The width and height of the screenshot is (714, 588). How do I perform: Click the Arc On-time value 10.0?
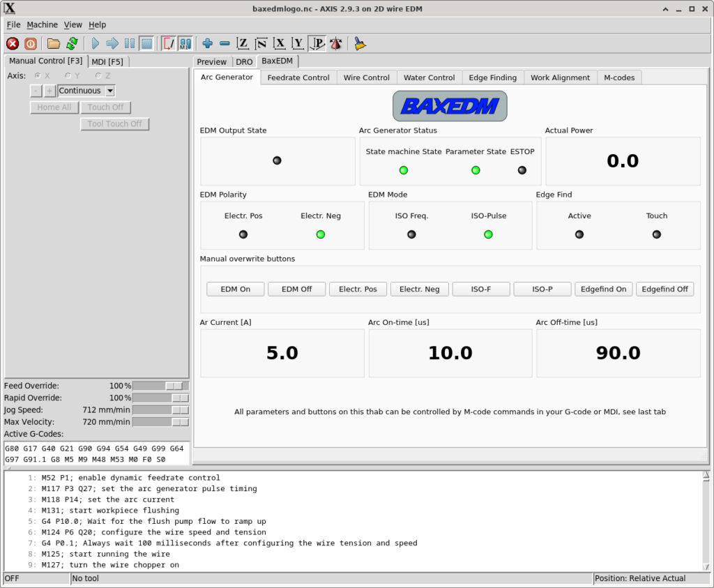[450, 353]
